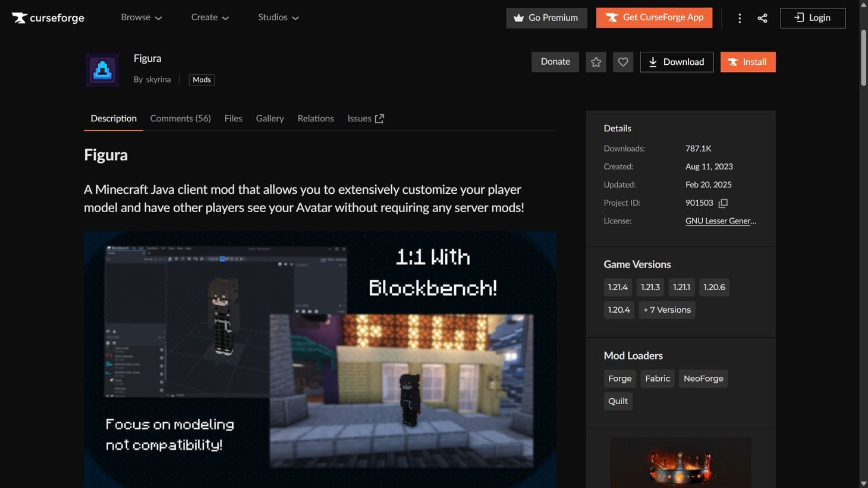Select the Fabric mod loader tag
Image resolution: width=868 pixels, height=488 pixels.
(657, 379)
